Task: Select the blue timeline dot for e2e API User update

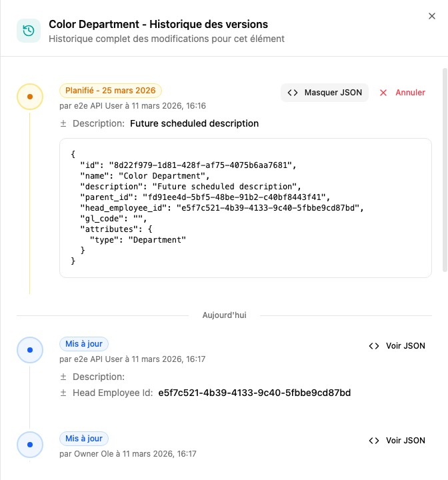Action: [x=29, y=350]
